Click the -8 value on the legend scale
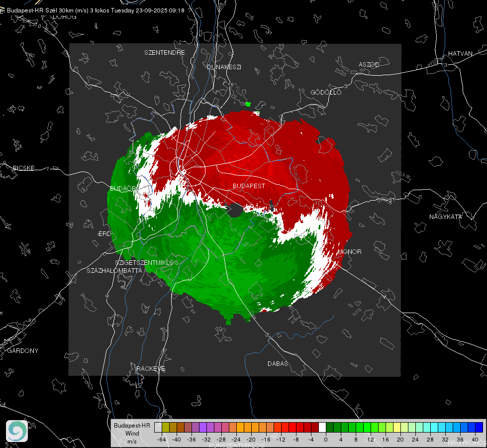The image size is (487, 448). pos(296,440)
